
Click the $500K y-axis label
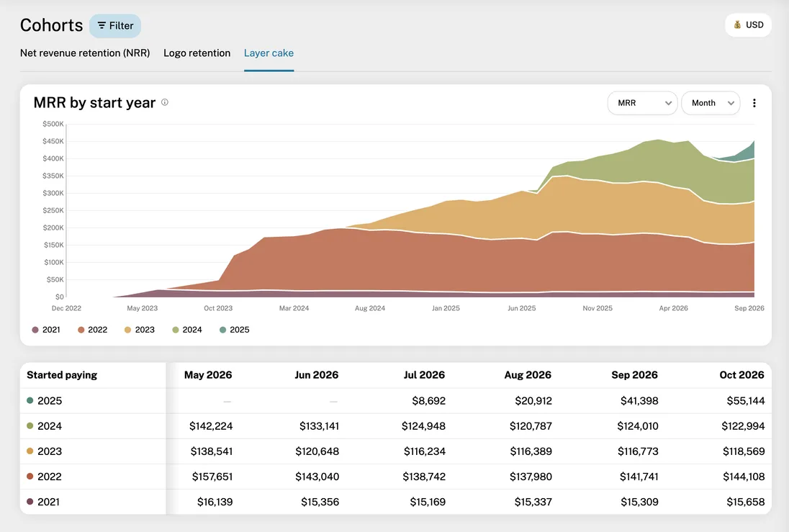[x=53, y=124]
